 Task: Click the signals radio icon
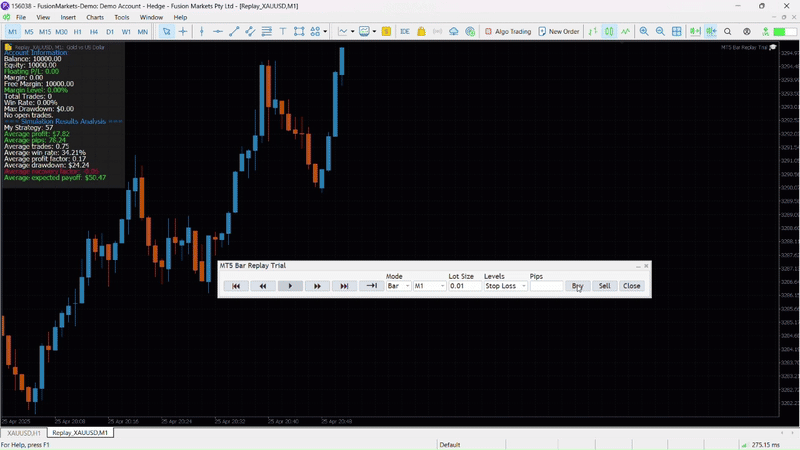(437, 32)
